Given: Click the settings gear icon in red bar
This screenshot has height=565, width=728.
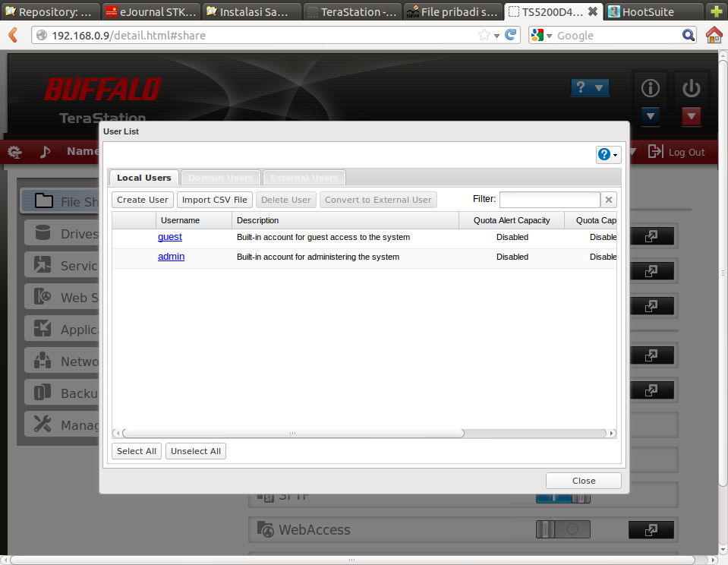Looking at the screenshot, I should pyautogui.click(x=15, y=152).
